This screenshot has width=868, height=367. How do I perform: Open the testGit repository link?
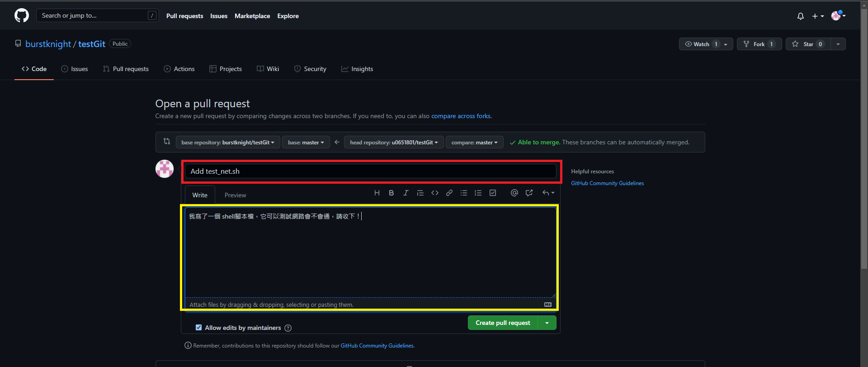tap(92, 44)
